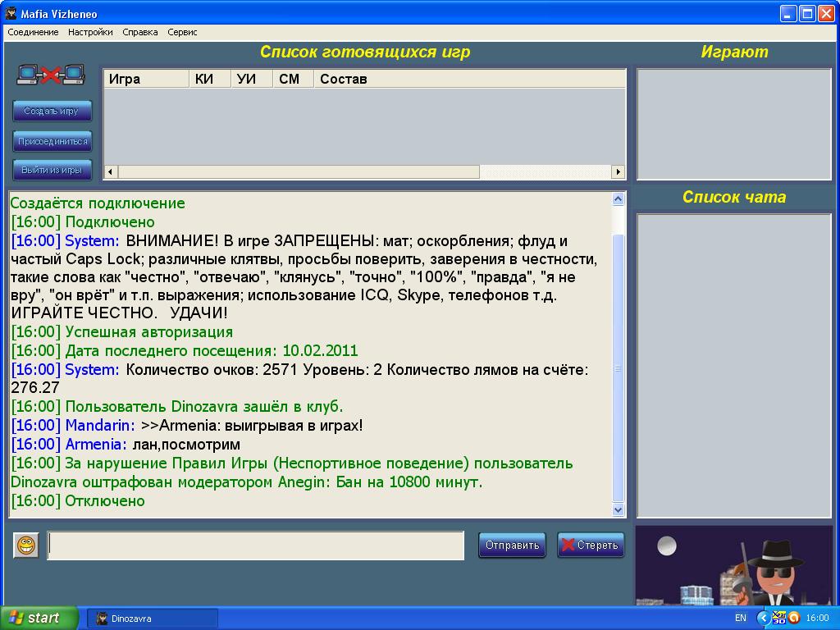The height and width of the screenshot is (630, 840).
Task: Click the Выйти из игры button
Action: [52, 170]
